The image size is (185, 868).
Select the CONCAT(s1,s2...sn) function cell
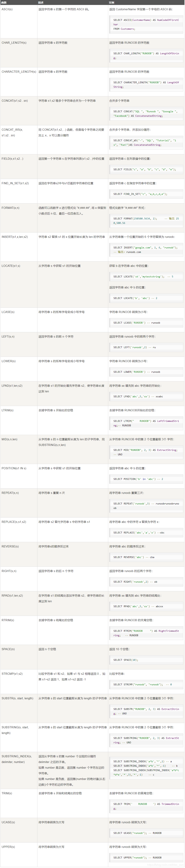[x=15, y=101]
